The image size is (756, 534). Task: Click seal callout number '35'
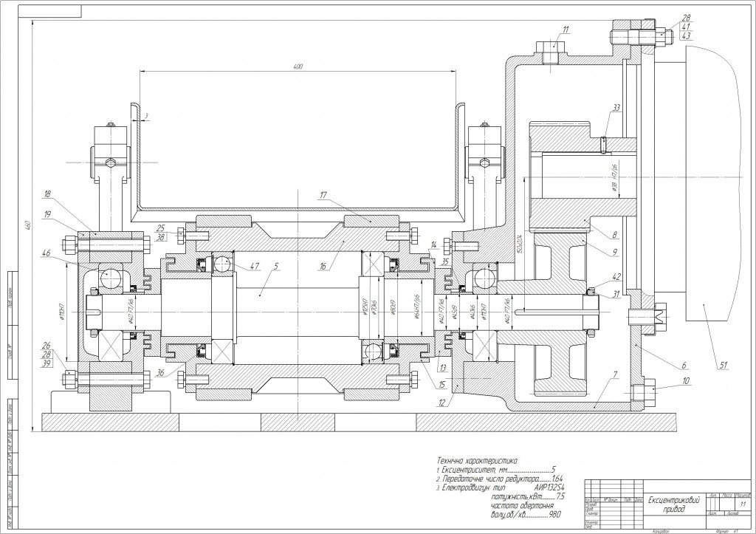445,261
